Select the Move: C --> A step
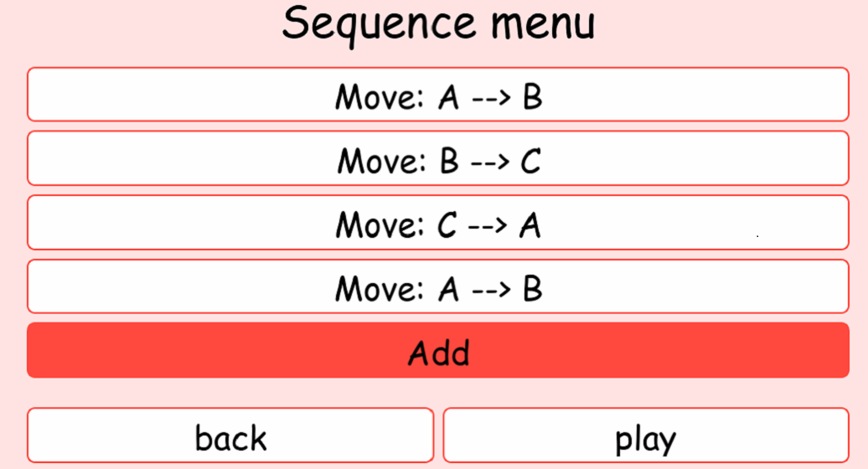 point(438,223)
